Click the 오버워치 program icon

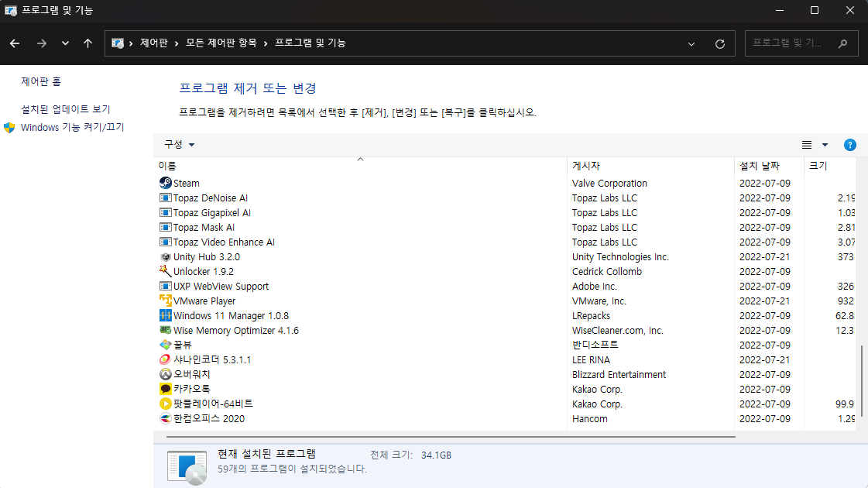165,374
